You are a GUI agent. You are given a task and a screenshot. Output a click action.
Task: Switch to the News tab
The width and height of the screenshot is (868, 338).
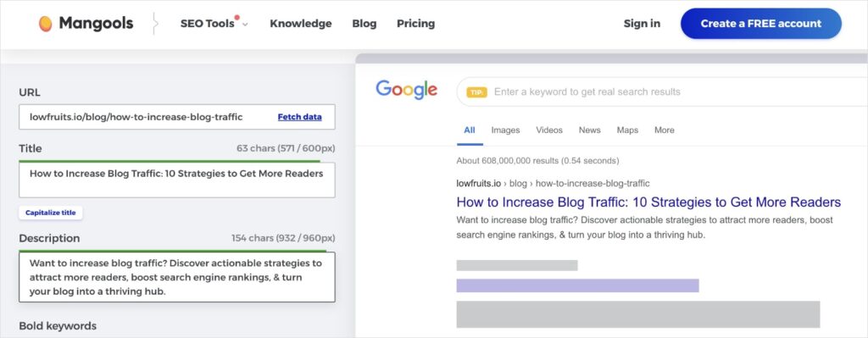click(590, 130)
